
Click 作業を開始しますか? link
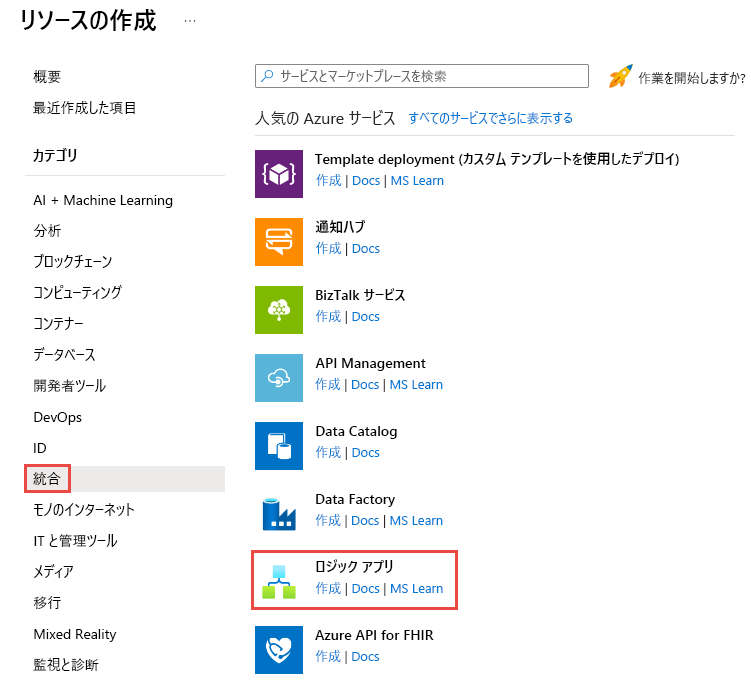point(692,78)
